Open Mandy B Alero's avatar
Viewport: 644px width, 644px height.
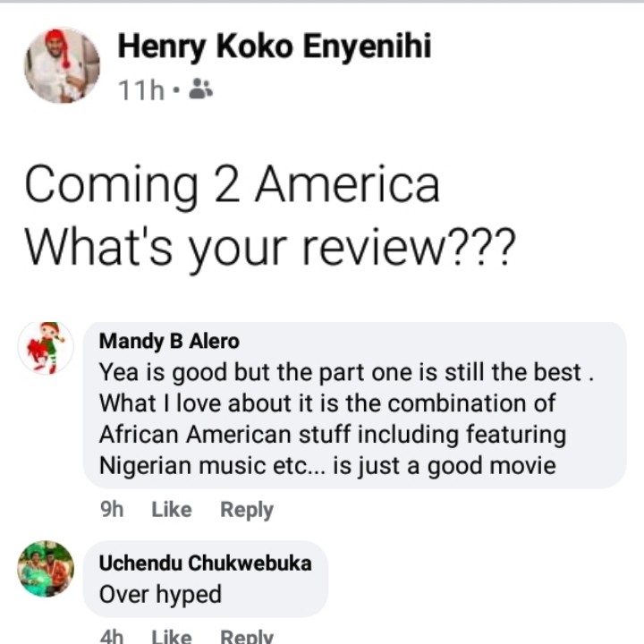coord(47,348)
